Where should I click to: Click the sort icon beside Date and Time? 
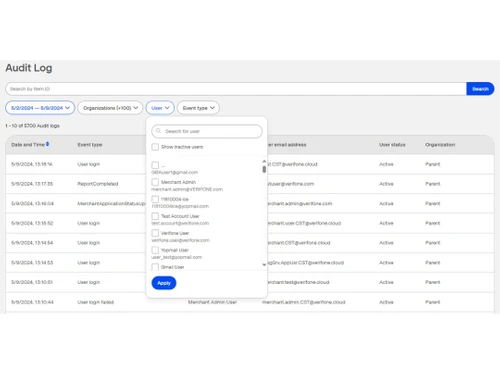pyautogui.click(x=48, y=144)
